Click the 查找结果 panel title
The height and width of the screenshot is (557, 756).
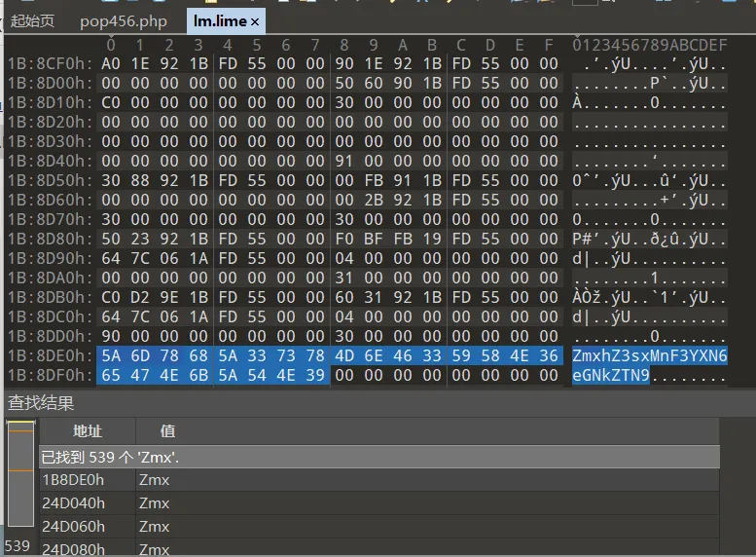(x=41, y=402)
